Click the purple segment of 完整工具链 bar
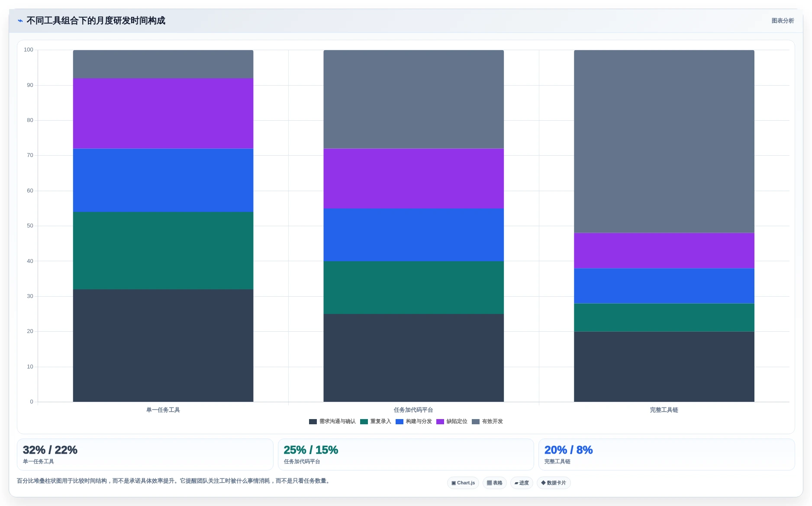 [664, 251]
